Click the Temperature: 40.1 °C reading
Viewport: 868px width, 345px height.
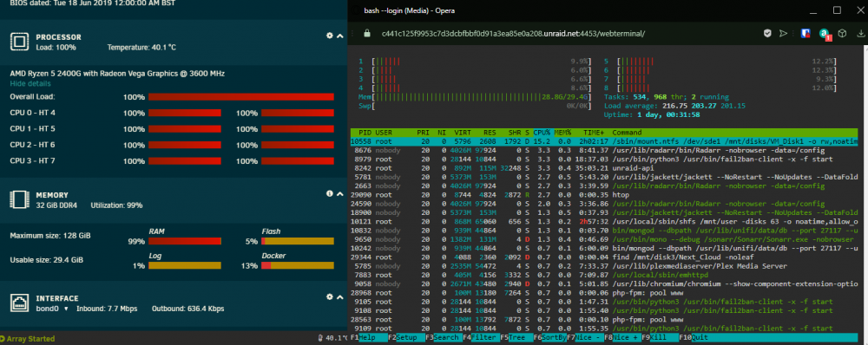point(141,48)
